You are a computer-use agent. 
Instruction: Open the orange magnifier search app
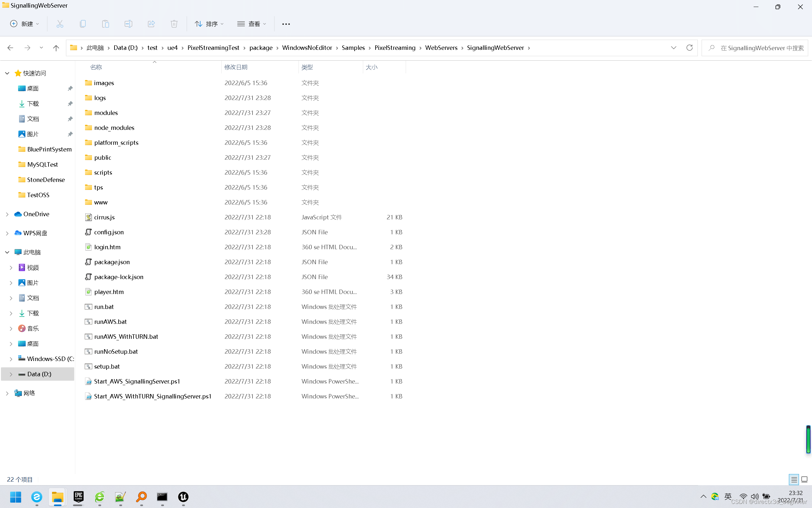pos(141,497)
